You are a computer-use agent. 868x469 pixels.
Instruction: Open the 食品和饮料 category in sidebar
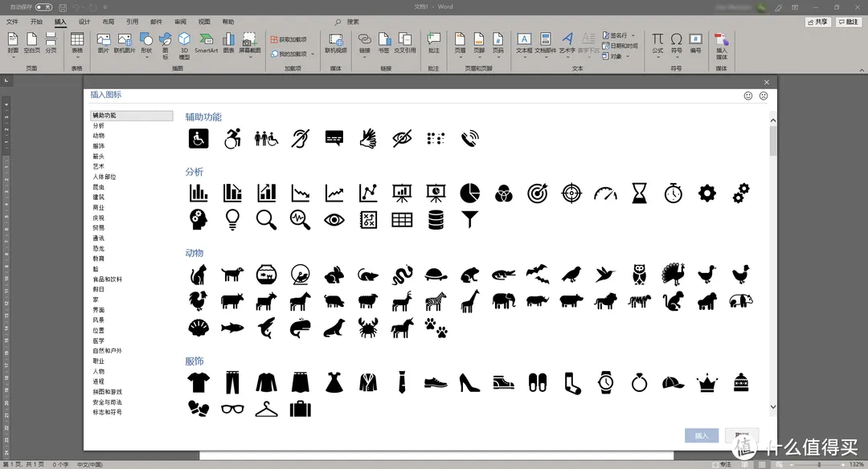(x=108, y=279)
